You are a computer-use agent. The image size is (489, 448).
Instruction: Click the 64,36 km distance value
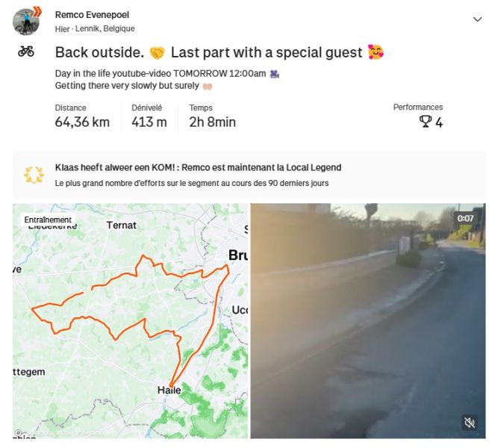pos(82,122)
